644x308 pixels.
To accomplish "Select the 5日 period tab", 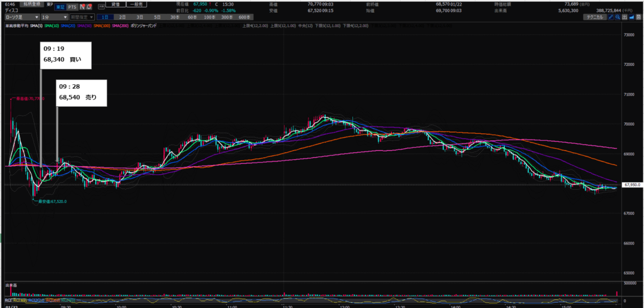I will [x=157, y=17].
